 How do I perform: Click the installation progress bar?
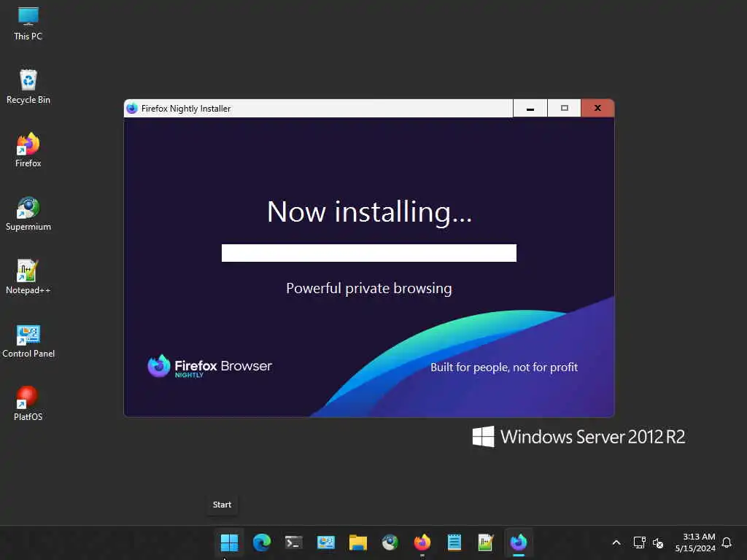(x=368, y=253)
